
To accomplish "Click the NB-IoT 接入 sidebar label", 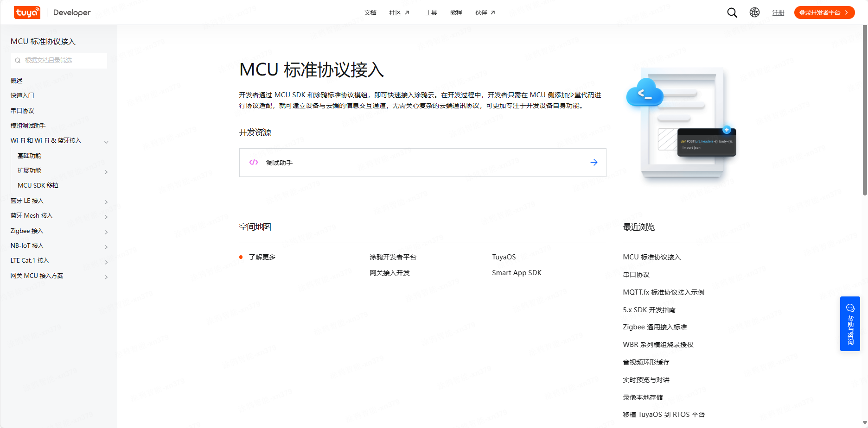I will click(x=27, y=245).
